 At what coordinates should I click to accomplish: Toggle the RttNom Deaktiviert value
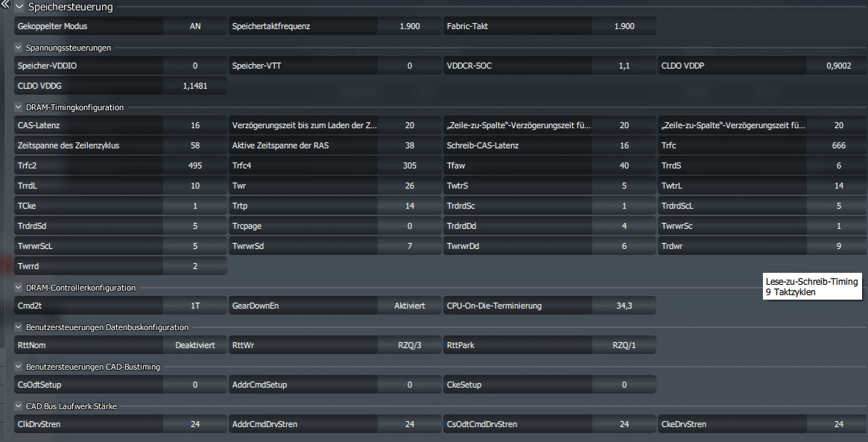point(195,345)
